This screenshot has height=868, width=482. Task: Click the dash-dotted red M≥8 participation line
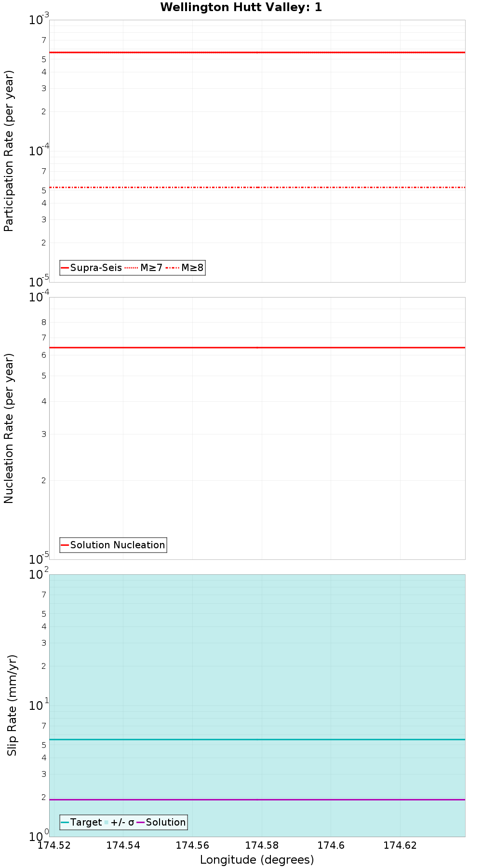tap(257, 187)
